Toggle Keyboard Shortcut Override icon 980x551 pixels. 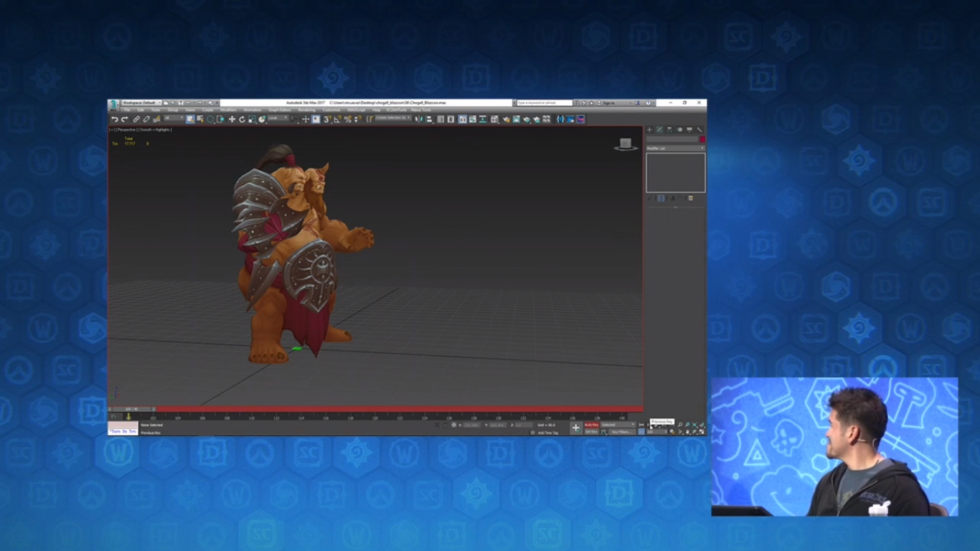tap(316, 119)
